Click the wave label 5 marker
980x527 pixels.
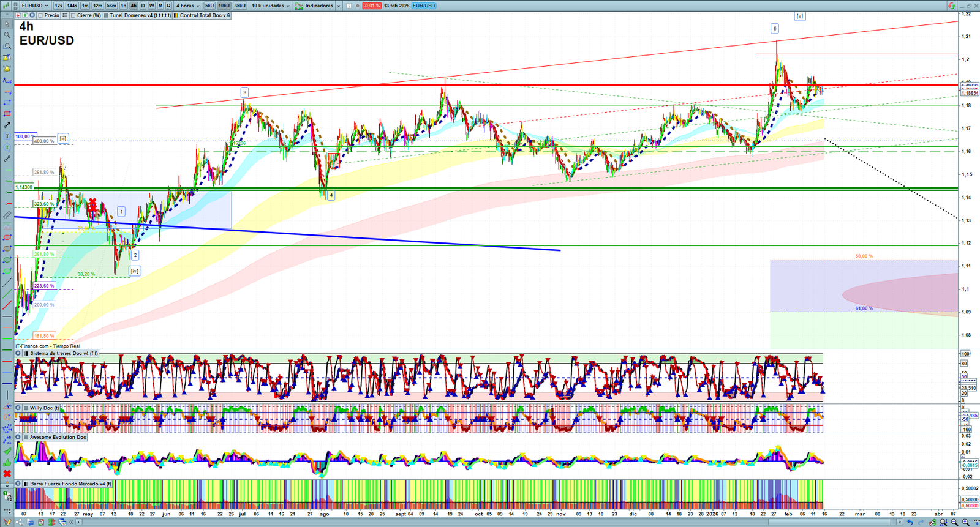775,29
